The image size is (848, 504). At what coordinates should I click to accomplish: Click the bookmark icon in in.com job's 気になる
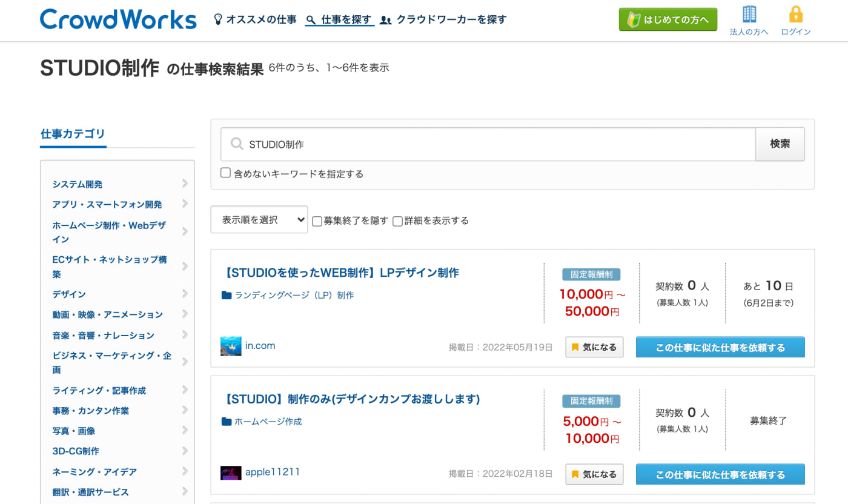click(x=575, y=347)
